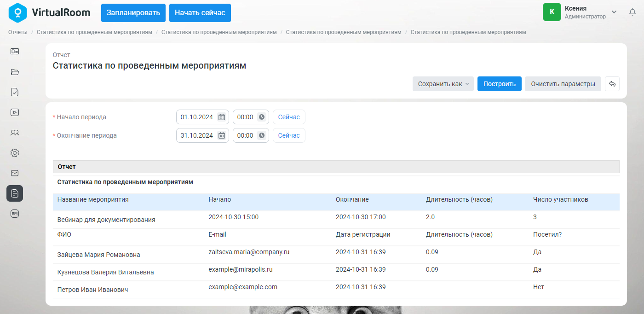Open the monitor dashboard icon in sidebar

15,52
